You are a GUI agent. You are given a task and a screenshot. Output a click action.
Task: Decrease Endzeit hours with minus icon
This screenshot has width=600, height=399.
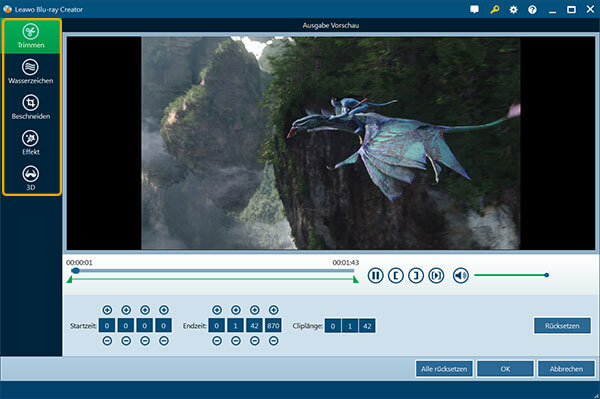click(x=217, y=341)
